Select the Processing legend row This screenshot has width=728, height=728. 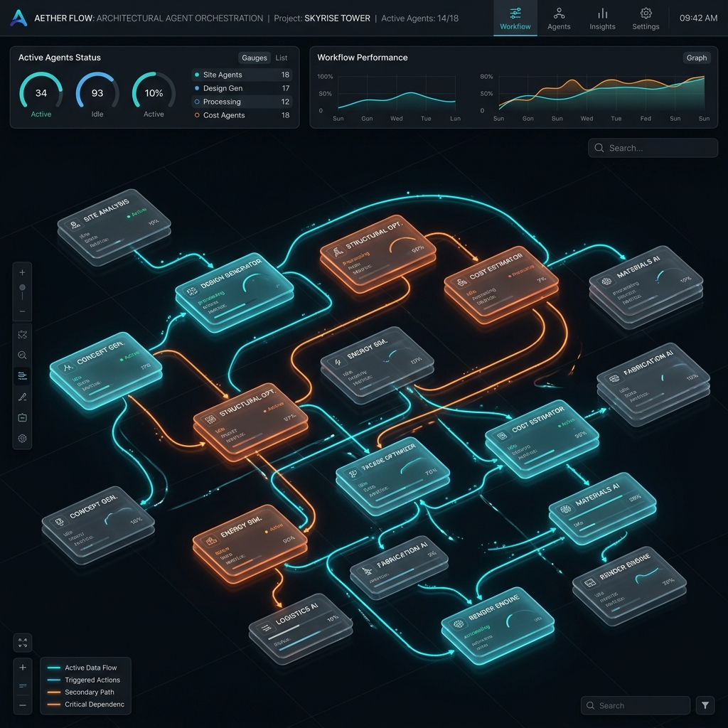coord(242,102)
